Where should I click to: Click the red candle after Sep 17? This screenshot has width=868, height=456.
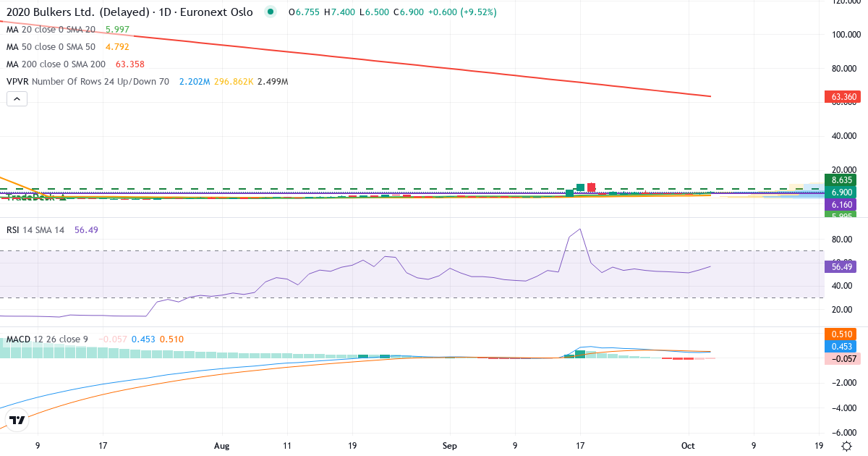click(x=591, y=187)
